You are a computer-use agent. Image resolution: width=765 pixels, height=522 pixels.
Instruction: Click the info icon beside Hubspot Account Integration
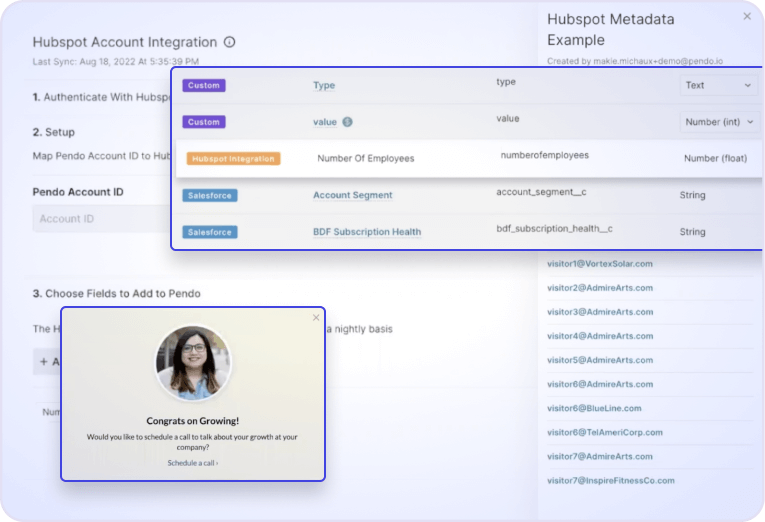[x=229, y=42]
